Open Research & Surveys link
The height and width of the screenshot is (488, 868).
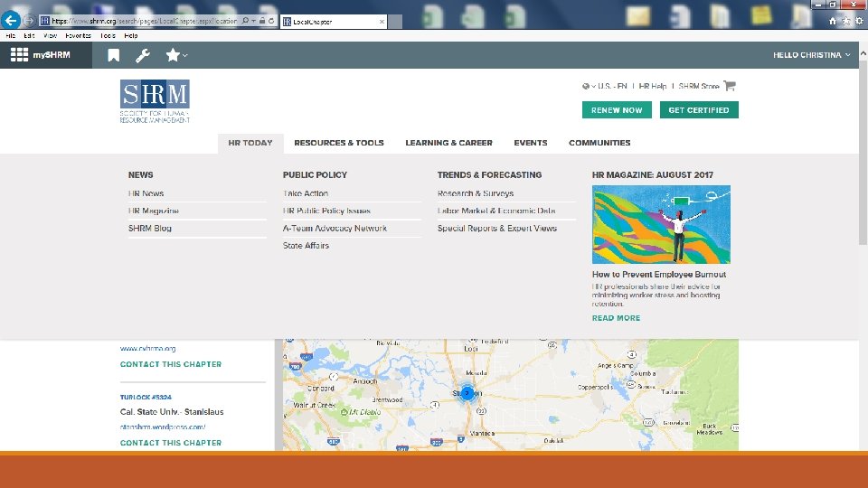[475, 193]
